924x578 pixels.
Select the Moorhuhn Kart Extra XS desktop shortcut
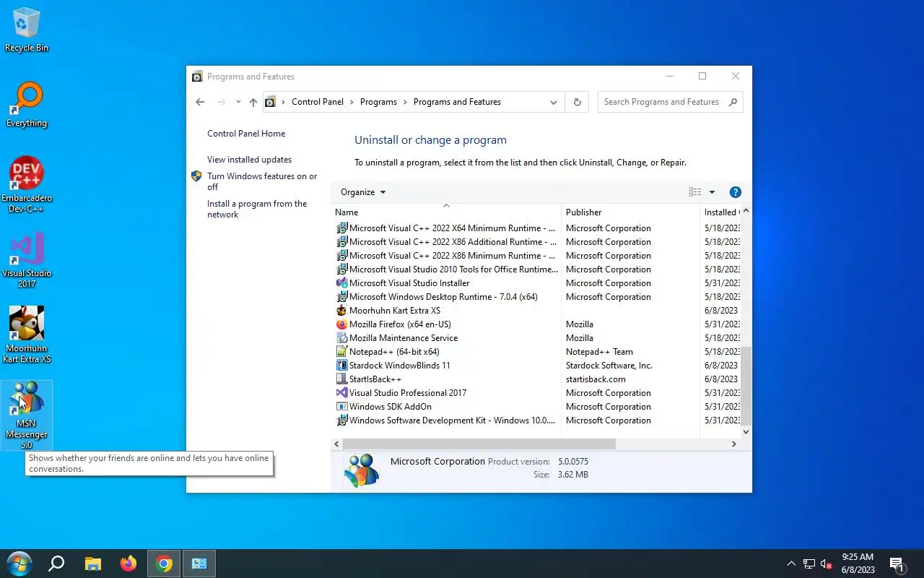(x=27, y=335)
